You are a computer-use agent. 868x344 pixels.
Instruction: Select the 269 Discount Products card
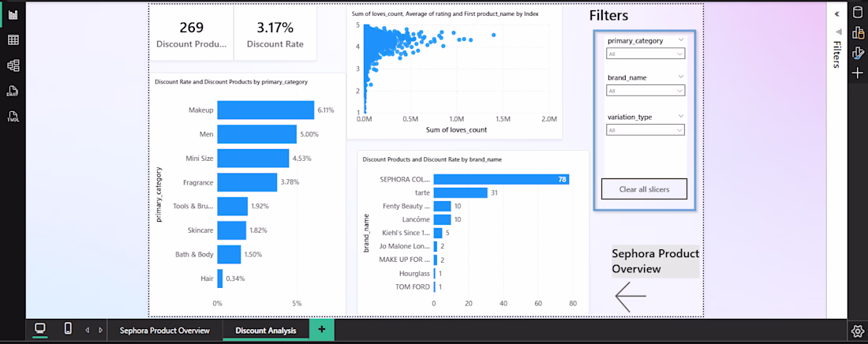click(192, 34)
